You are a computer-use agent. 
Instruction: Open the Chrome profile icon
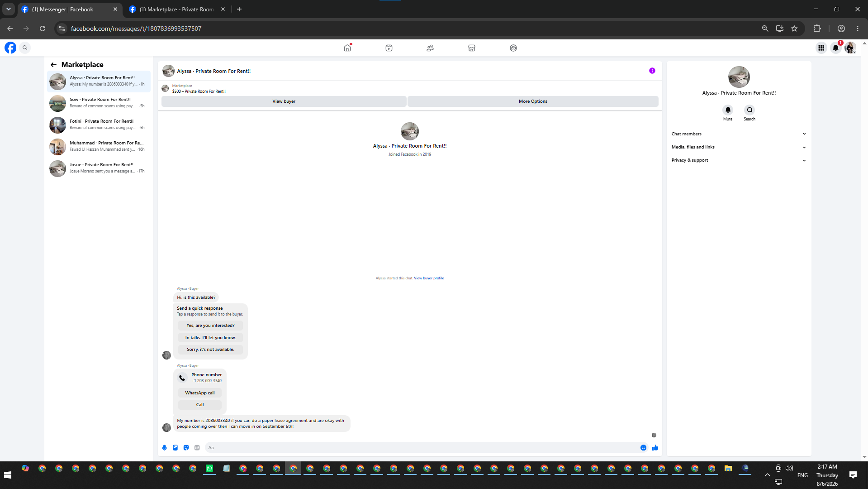[841, 29]
